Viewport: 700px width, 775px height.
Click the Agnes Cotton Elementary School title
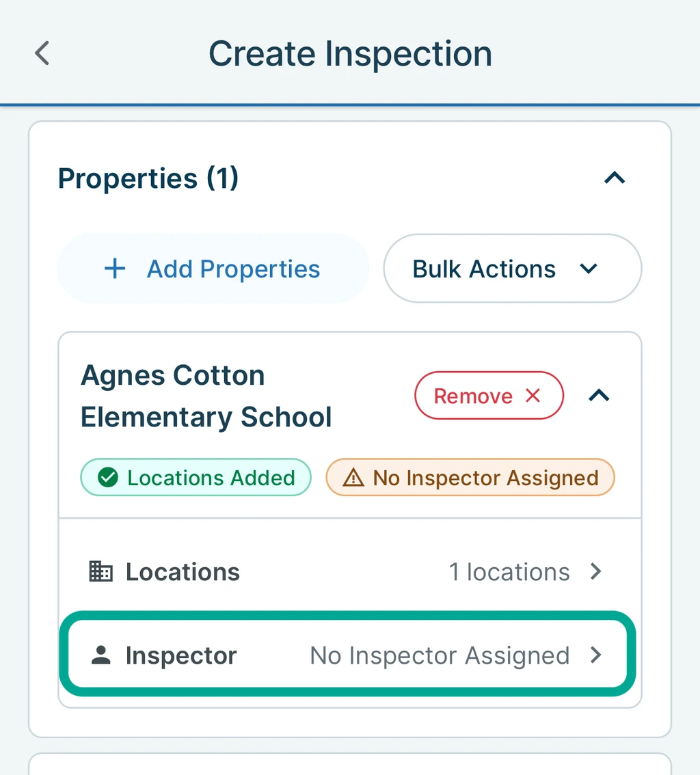click(206, 396)
